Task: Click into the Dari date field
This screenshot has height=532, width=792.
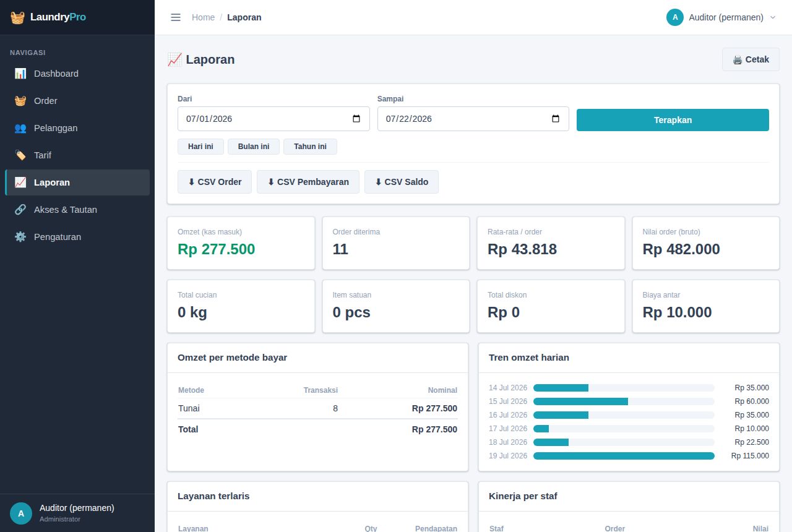Action: point(273,119)
